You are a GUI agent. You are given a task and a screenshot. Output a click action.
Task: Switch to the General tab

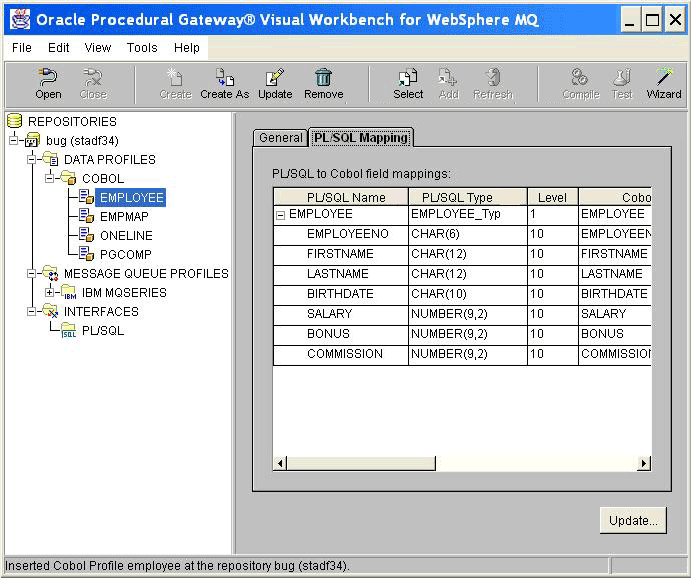(280, 138)
